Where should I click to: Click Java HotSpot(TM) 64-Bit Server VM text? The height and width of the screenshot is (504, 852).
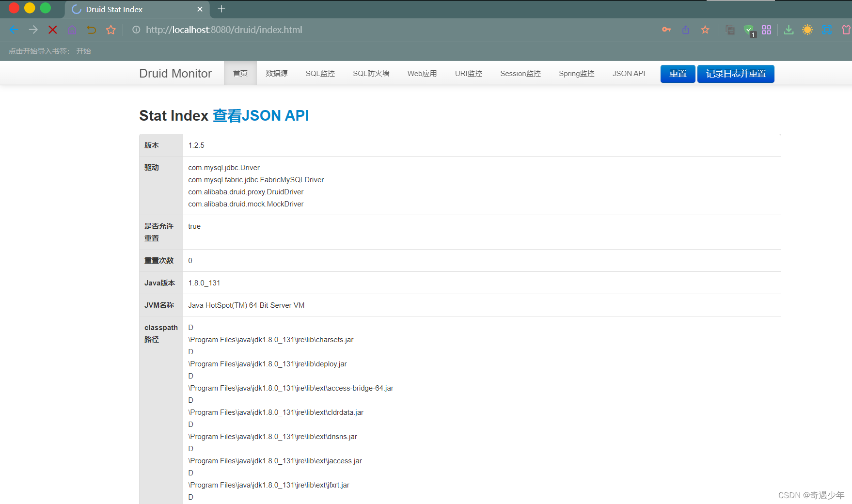[x=246, y=305]
